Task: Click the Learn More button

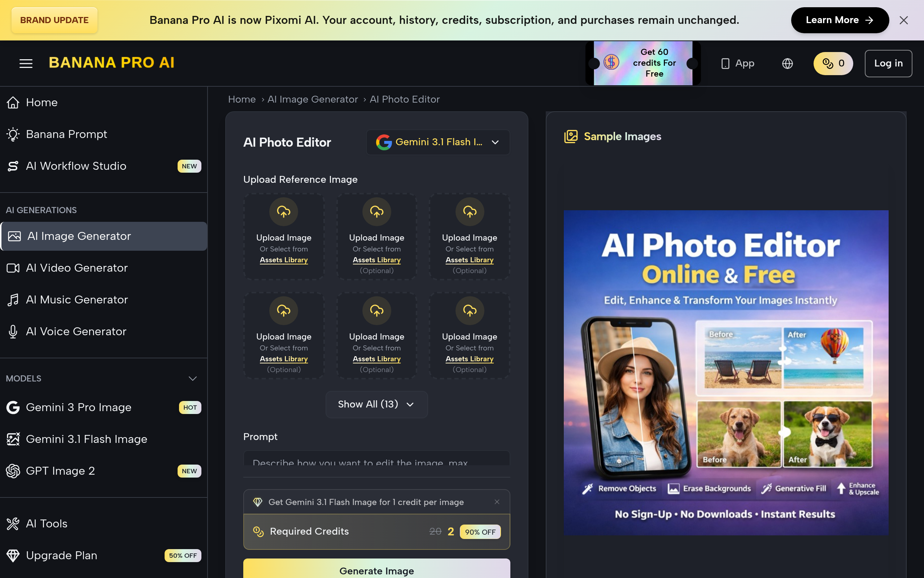Action: [x=840, y=20]
